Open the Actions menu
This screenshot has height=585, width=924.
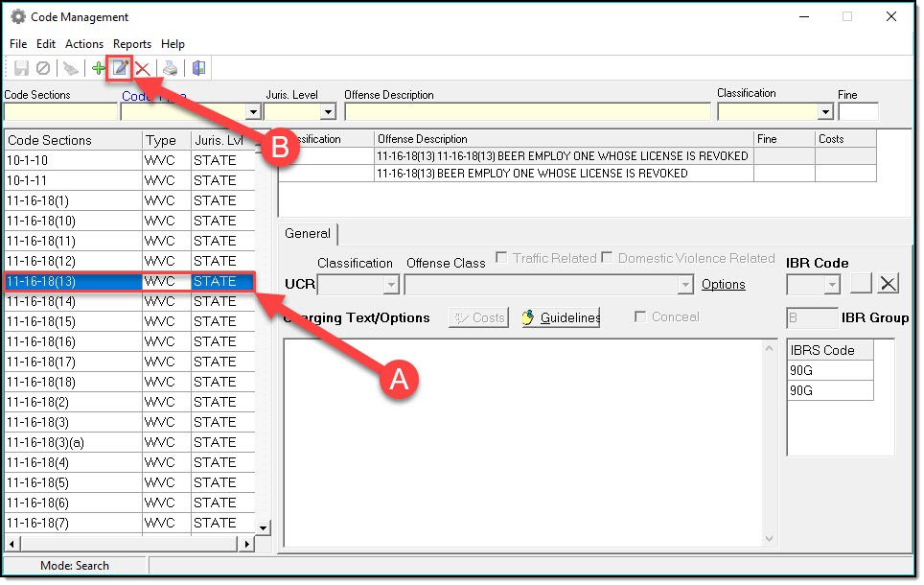click(83, 44)
